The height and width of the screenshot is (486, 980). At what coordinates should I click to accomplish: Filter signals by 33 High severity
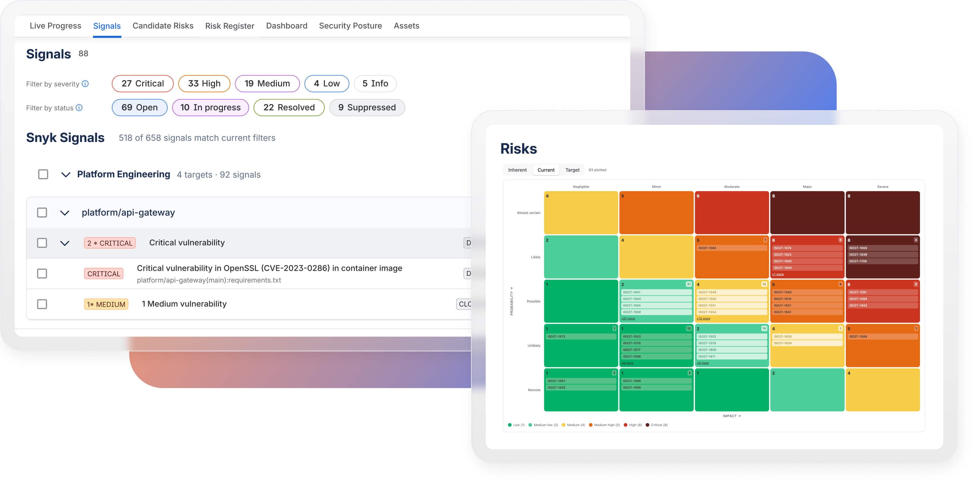[204, 83]
